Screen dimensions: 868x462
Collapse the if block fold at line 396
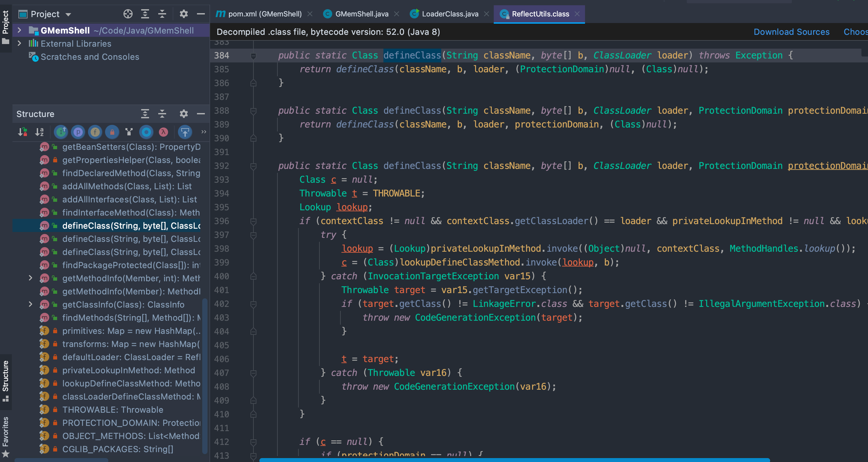point(253,221)
